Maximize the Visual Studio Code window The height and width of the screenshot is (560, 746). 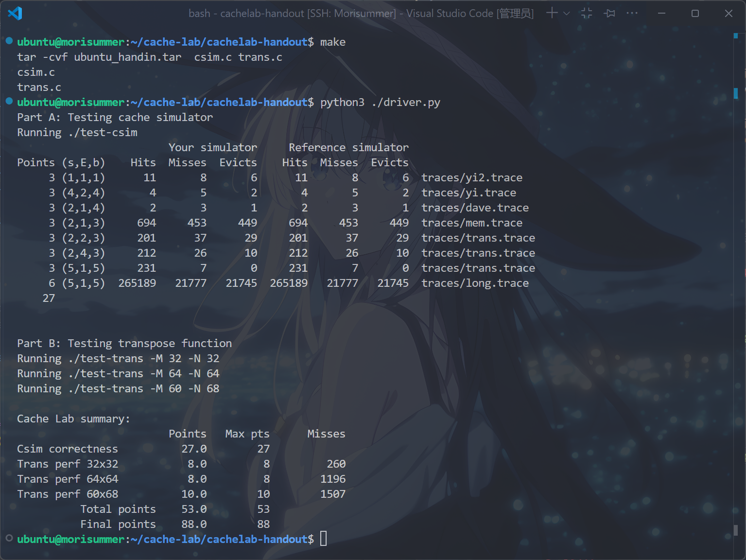tap(695, 13)
